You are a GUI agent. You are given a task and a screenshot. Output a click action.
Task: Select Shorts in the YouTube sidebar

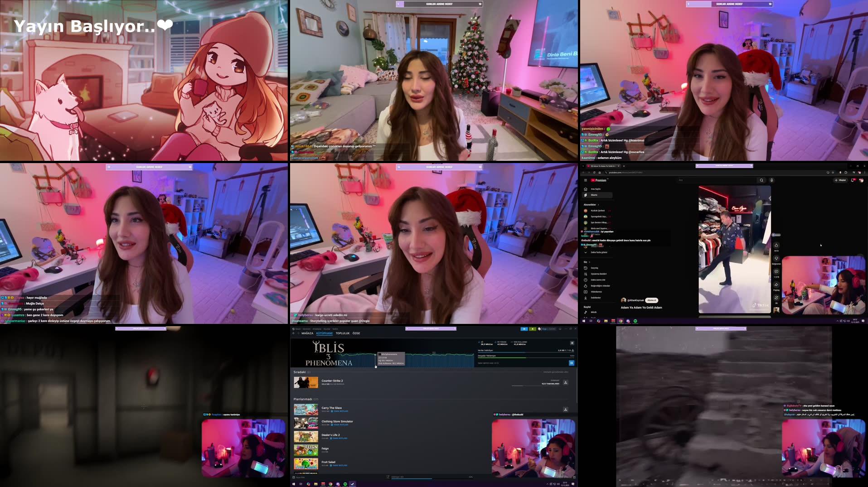tap(595, 195)
